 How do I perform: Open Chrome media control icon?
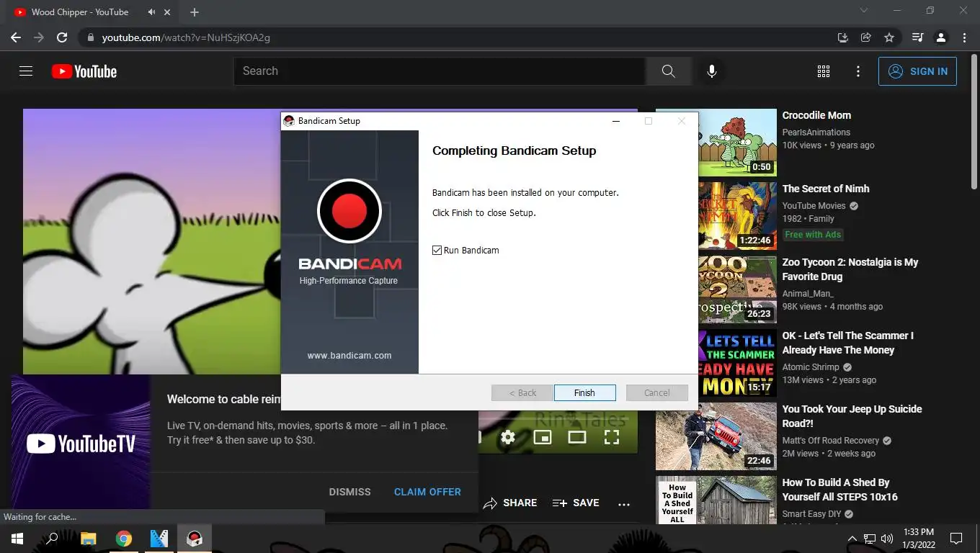pyautogui.click(x=917, y=37)
